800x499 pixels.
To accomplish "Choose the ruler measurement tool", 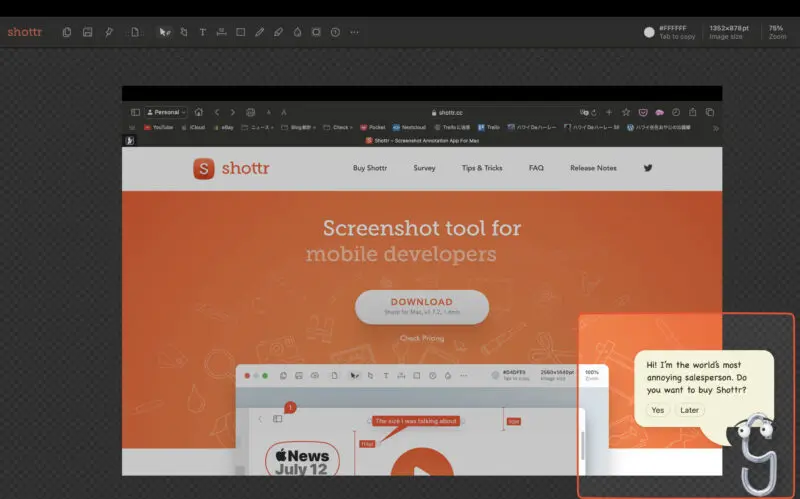I will click(x=221, y=32).
